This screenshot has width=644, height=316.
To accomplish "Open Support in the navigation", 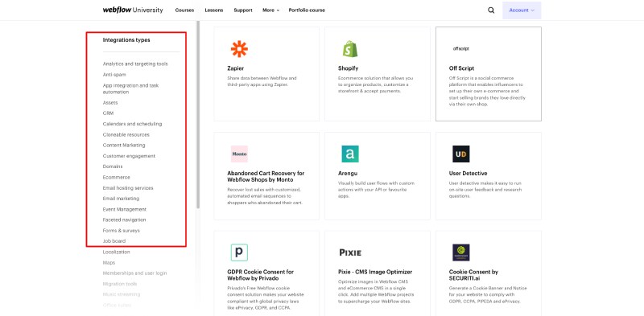I will [x=243, y=10].
